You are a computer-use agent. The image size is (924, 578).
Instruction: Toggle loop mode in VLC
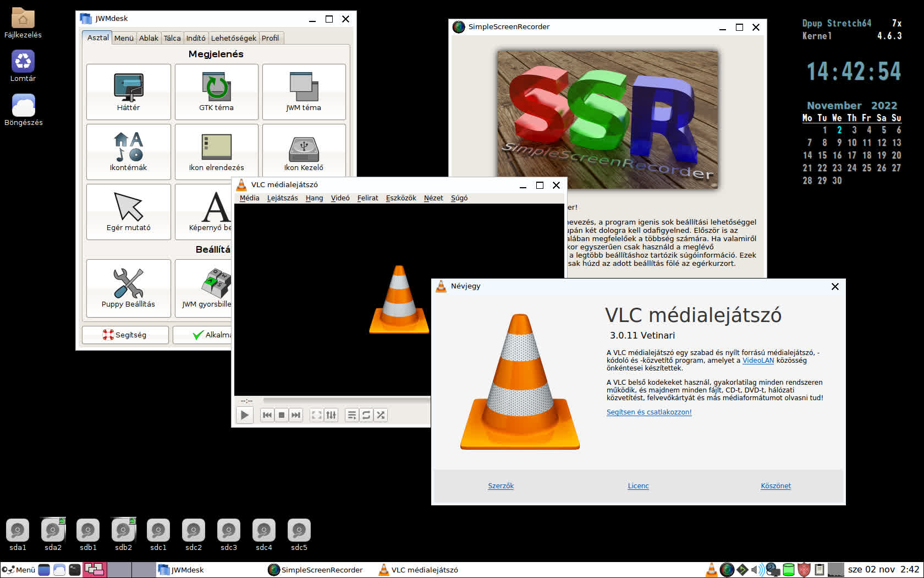point(366,415)
